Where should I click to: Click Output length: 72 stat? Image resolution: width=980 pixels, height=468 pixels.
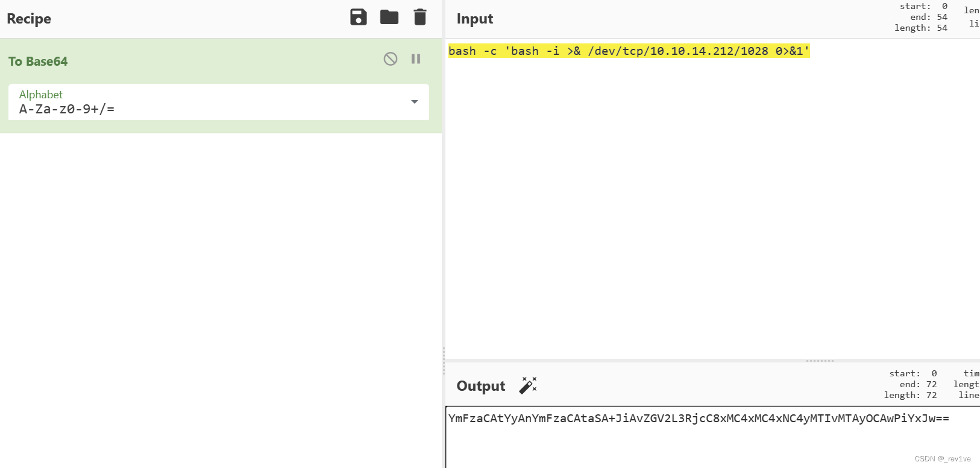(x=911, y=395)
